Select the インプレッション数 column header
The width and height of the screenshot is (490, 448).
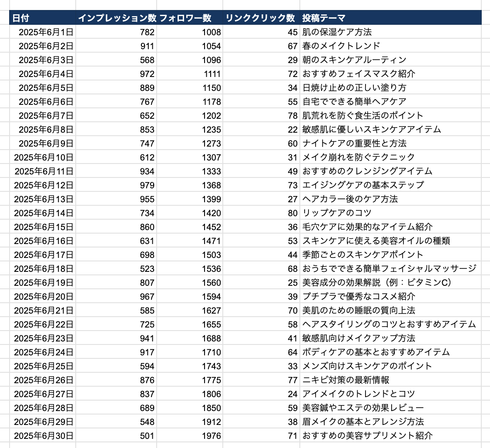[x=116, y=18]
